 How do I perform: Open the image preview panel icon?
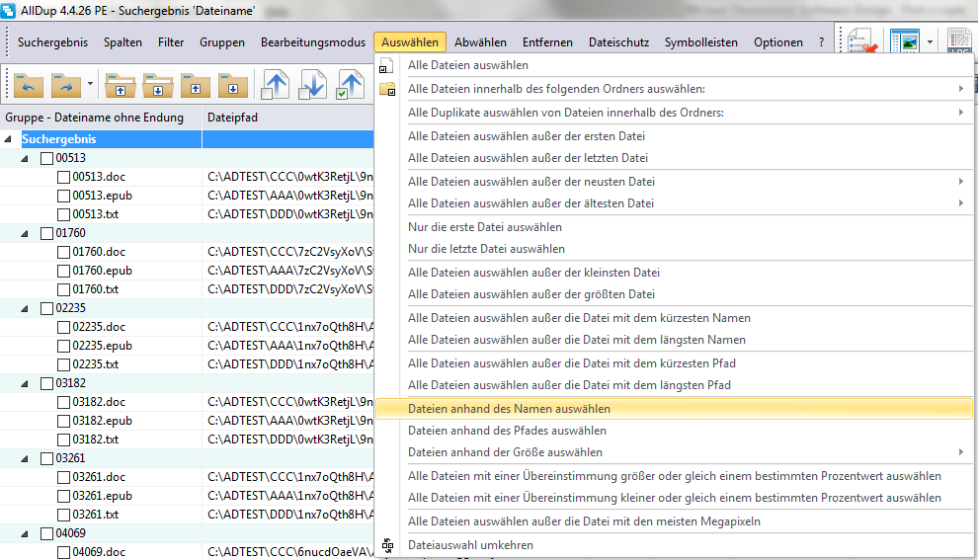point(904,41)
